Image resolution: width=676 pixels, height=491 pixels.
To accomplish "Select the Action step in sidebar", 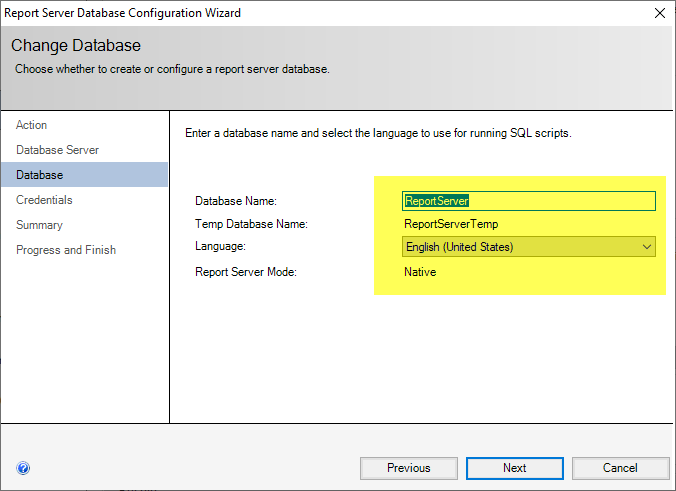I will (x=32, y=125).
